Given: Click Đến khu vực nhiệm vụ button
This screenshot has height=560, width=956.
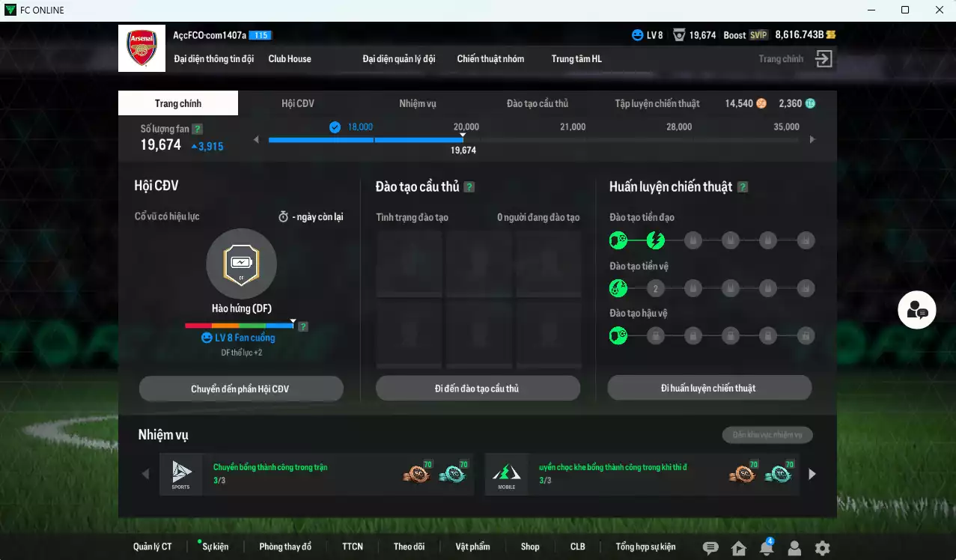Looking at the screenshot, I should click(767, 435).
